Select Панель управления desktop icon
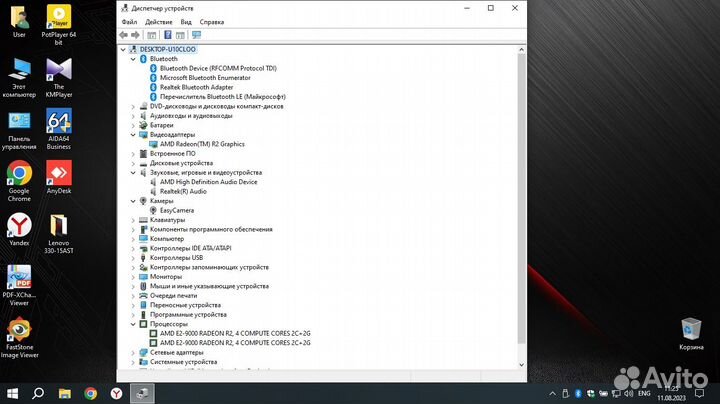The height and width of the screenshot is (404, 720). 19,129
